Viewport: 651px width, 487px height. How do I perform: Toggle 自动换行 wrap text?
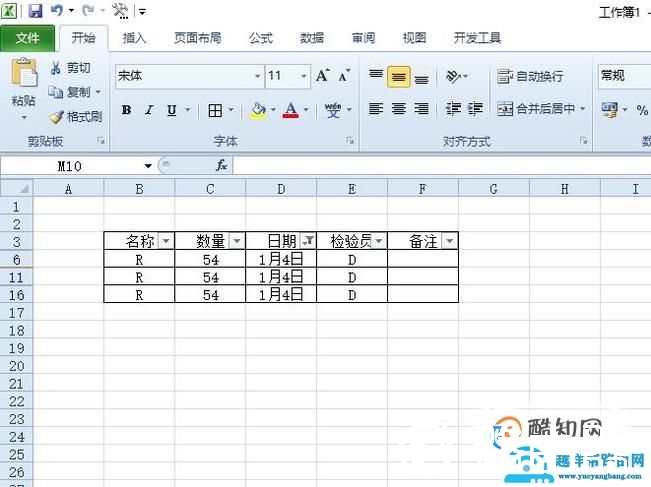530,76
